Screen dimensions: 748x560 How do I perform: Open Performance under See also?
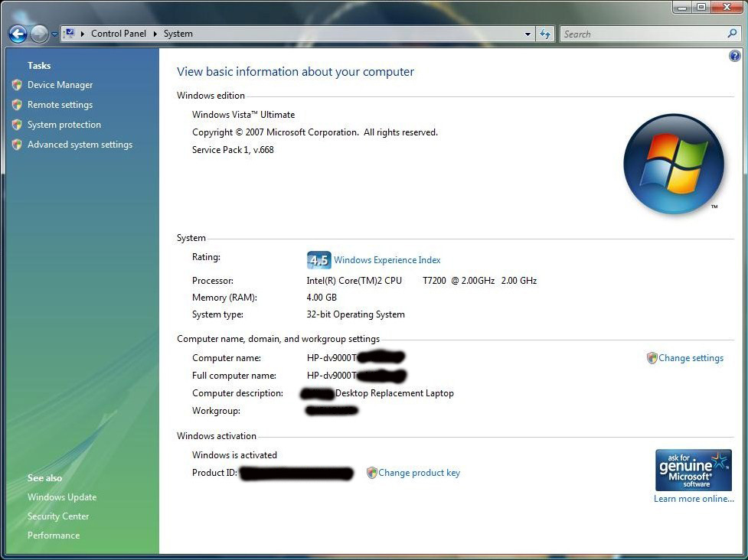(x=54, y=536)
